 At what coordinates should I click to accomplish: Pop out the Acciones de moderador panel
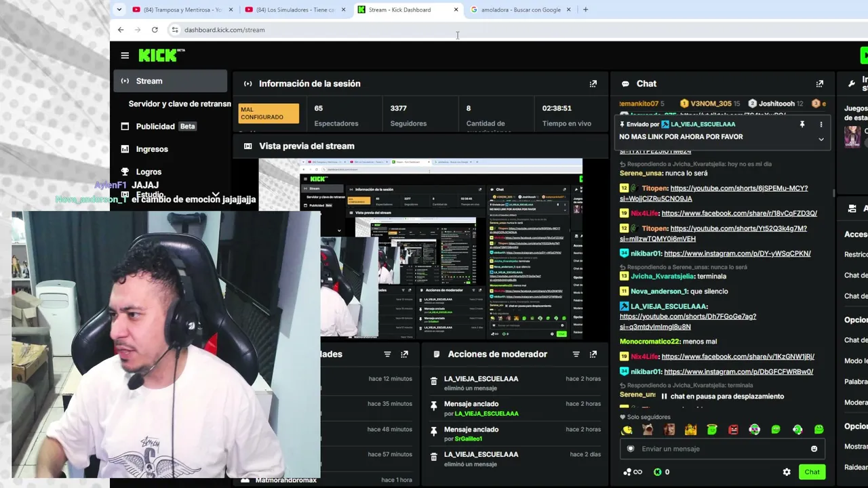pyautogui.click(x=593, y=354)
